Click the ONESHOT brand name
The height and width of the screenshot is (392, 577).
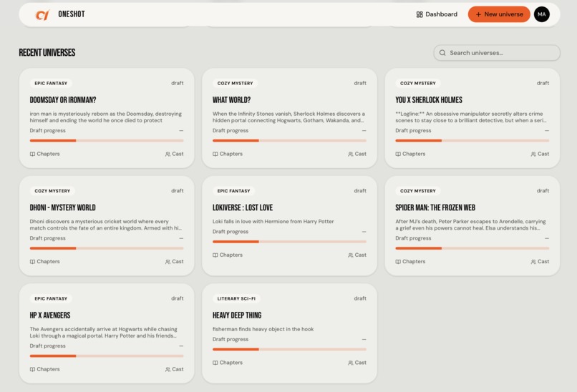(x=72, y=14)
